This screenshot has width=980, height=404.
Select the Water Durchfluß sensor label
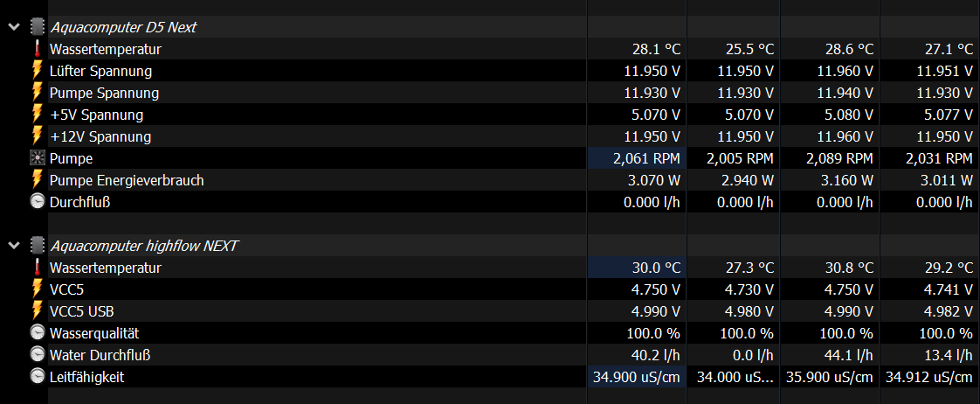click(x=100, y=355)
